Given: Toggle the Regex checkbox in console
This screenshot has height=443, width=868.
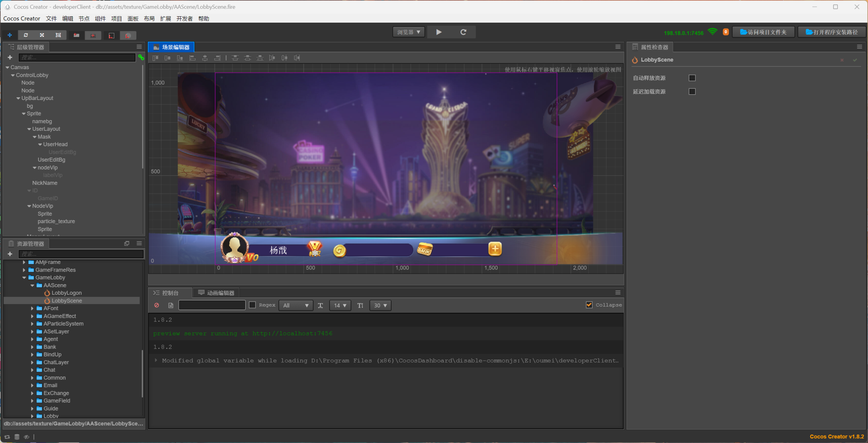Looking at the screenshot, I should (x=252, y=305).
